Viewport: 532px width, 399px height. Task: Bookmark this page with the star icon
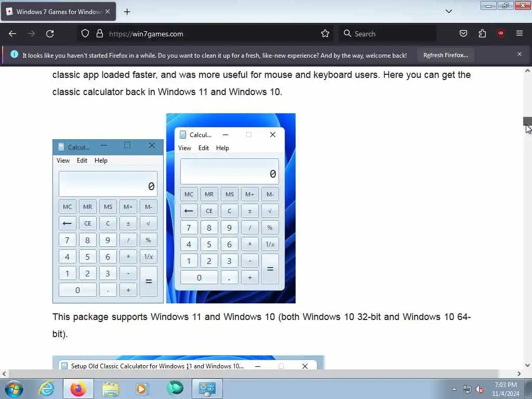[325, 34]
